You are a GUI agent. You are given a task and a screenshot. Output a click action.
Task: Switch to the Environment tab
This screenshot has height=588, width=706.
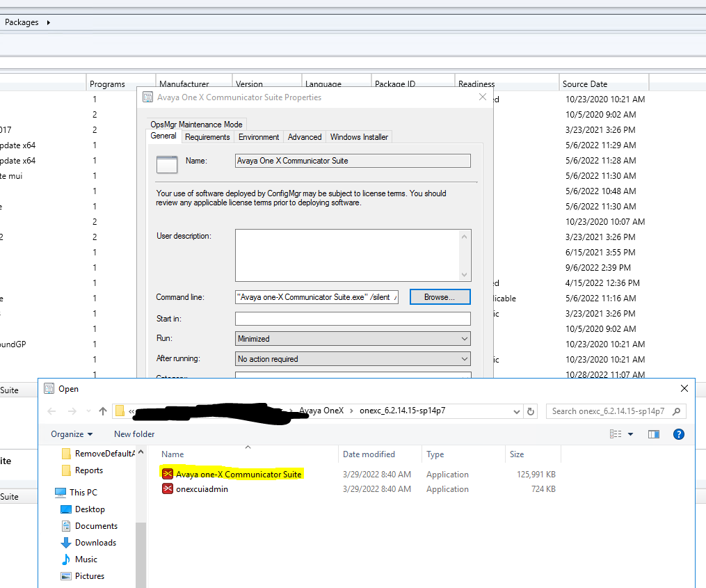[259, 137]
